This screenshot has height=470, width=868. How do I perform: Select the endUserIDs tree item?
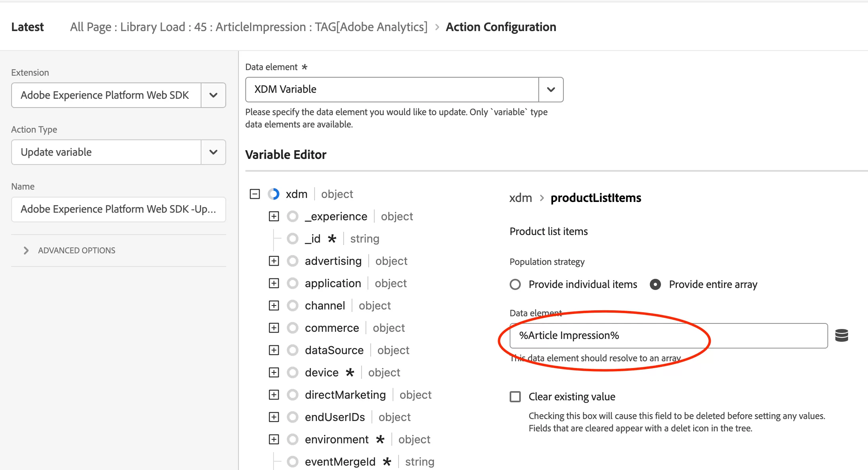(335, 417)
